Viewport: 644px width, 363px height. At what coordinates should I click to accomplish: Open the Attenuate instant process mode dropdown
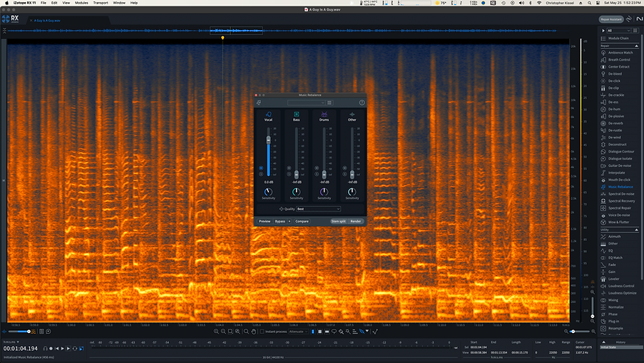(298, 332)
